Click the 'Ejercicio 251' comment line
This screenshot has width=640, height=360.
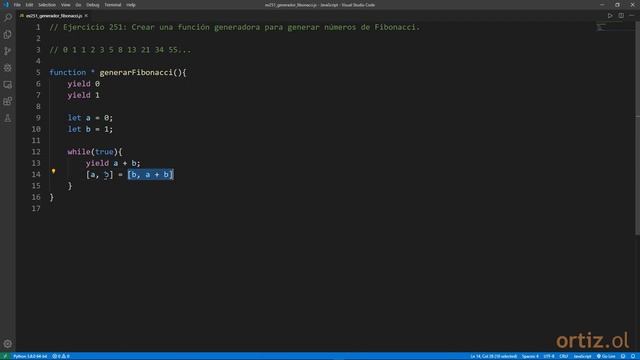tap(235, 27)
